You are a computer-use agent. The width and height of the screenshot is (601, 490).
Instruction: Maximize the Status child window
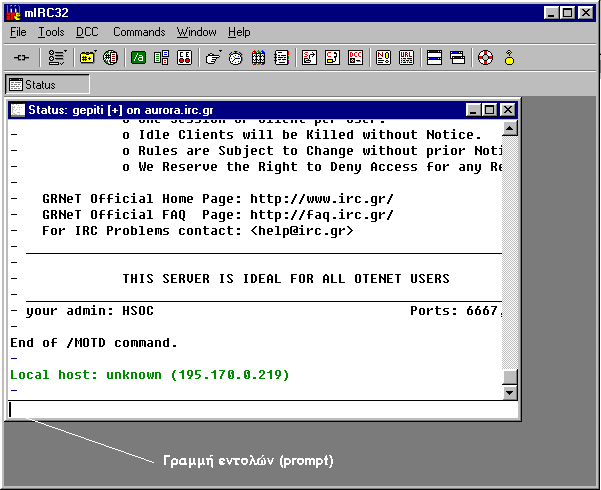[489, 110]
